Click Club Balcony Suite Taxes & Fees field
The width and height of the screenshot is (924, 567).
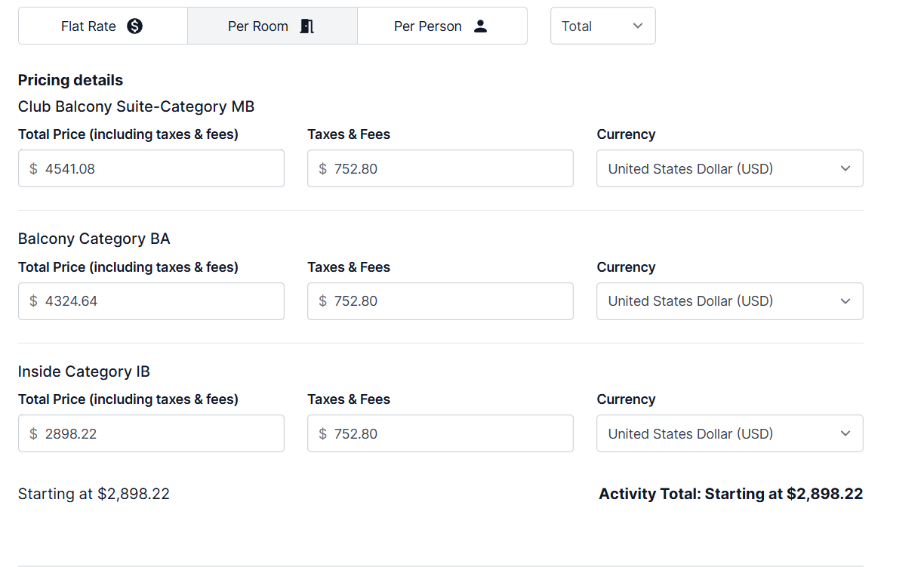click(440, 168)
